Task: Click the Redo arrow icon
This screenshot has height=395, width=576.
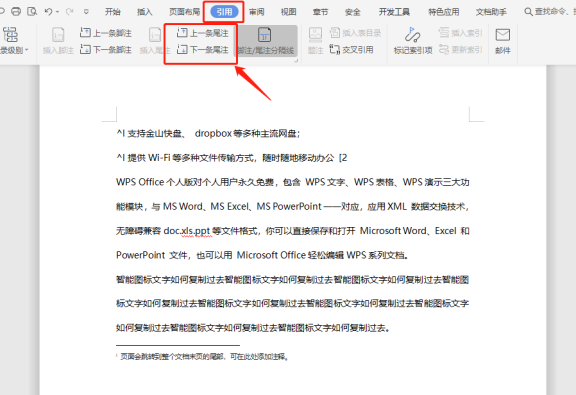Action: click(x=69, y=12)
